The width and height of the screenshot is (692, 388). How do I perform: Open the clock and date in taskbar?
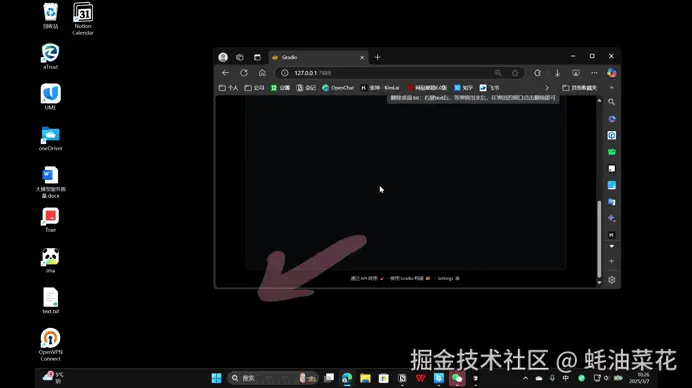click(639, 378)
